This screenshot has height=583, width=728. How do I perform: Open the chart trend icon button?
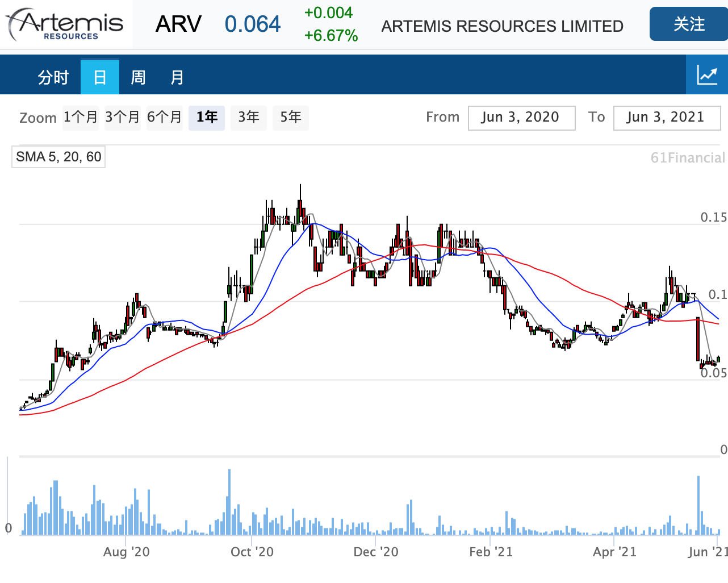[707, 75]
